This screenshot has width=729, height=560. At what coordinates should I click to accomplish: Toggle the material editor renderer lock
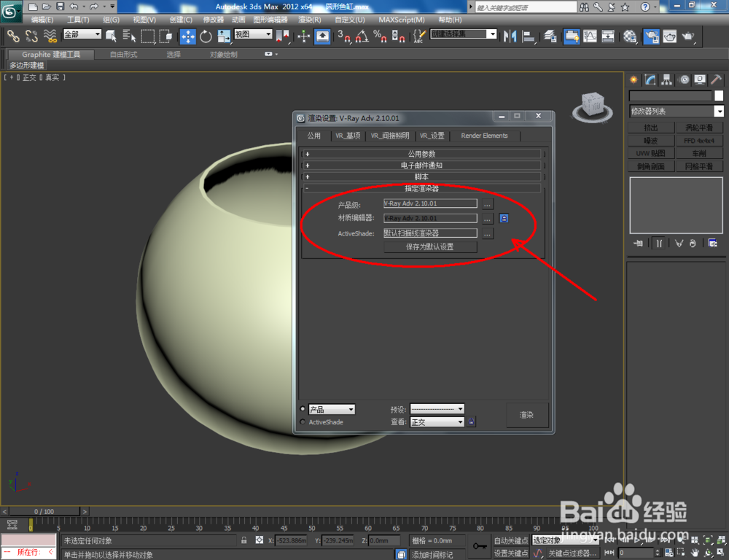504,218
